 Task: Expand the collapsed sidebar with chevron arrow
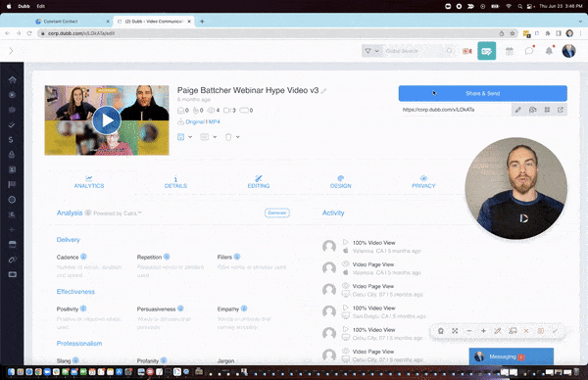pyautogui.click(x=11, y=51)
